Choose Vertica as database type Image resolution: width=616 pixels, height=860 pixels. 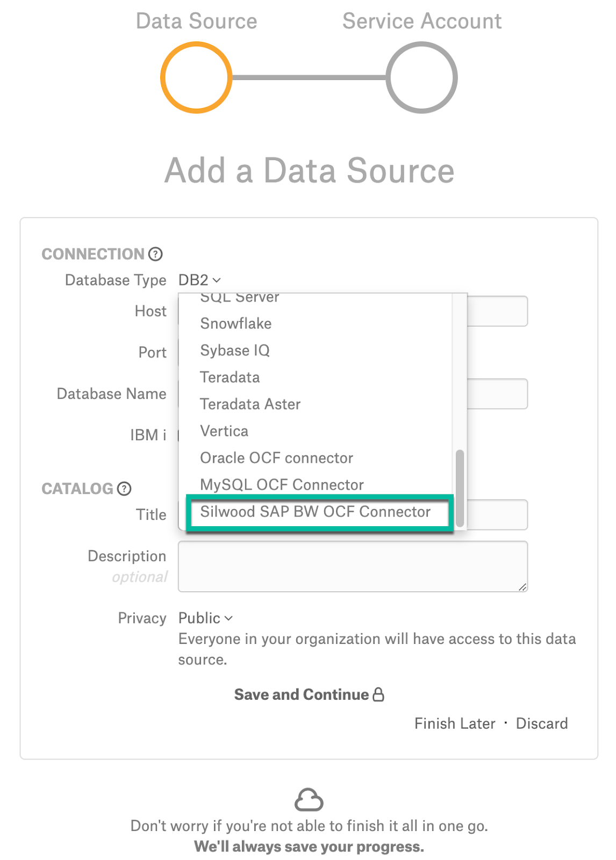click(224, 431)
